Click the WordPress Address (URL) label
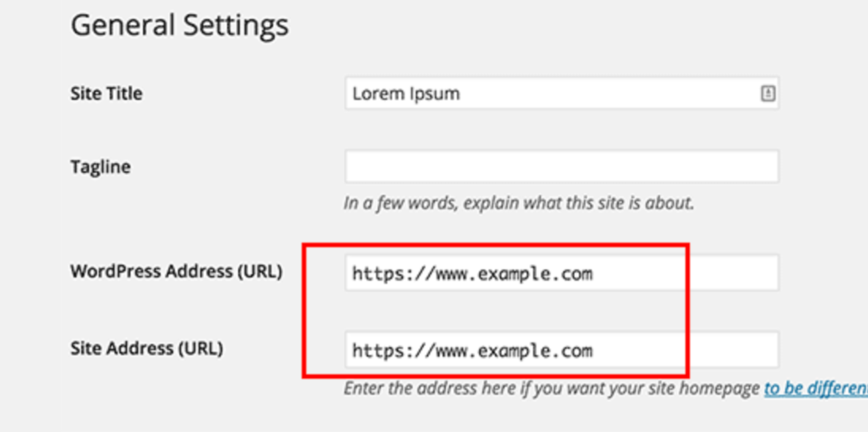Image resolution: width=868 pixels, height=432 pixels. pos(176,271)
